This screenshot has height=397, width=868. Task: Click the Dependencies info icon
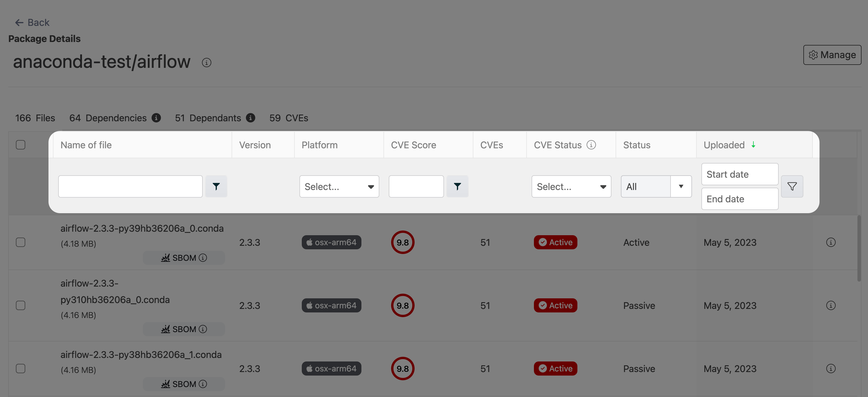(x=156, y=118)
